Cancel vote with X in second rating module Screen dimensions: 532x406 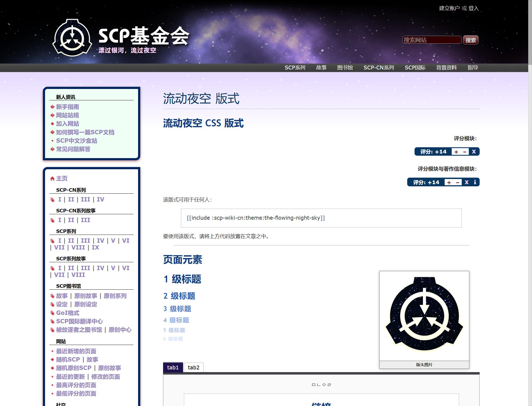[467, 182]
